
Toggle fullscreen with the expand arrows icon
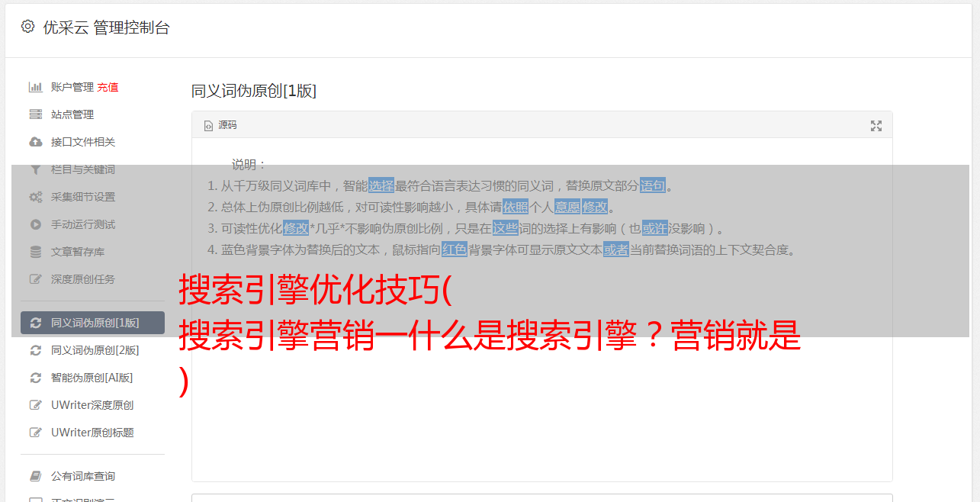click(x=876, y=126)
